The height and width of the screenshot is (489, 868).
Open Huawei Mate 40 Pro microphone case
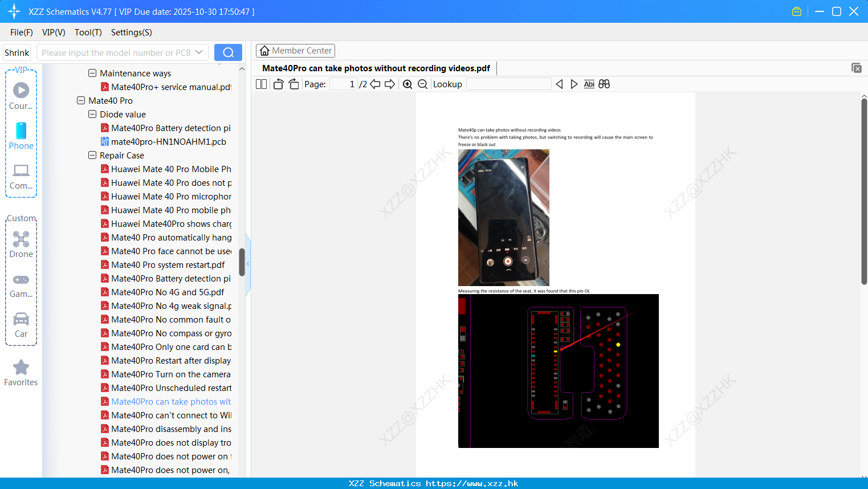click(166, 197)
